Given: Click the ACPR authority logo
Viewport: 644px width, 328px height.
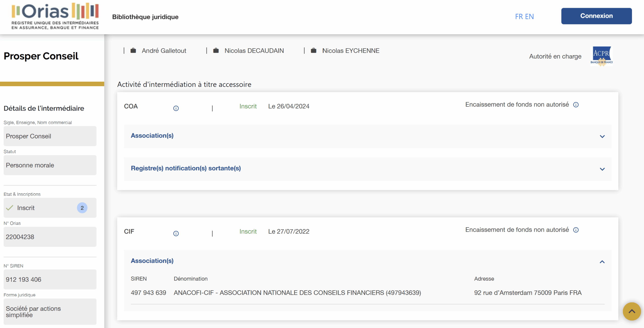Looking at the screenshot, I should (x=602, y=55).
